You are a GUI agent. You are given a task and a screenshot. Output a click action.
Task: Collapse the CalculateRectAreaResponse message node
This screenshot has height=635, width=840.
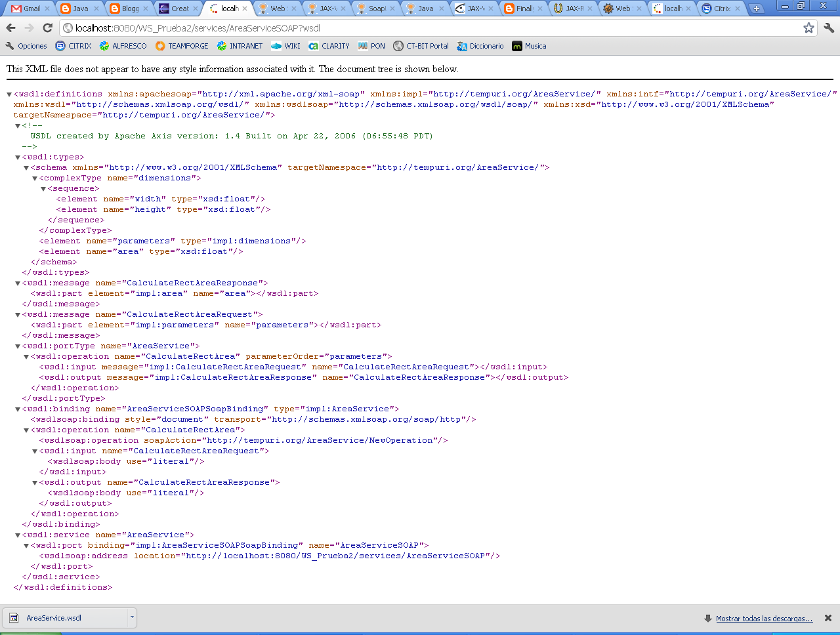[x=18, y=283]
